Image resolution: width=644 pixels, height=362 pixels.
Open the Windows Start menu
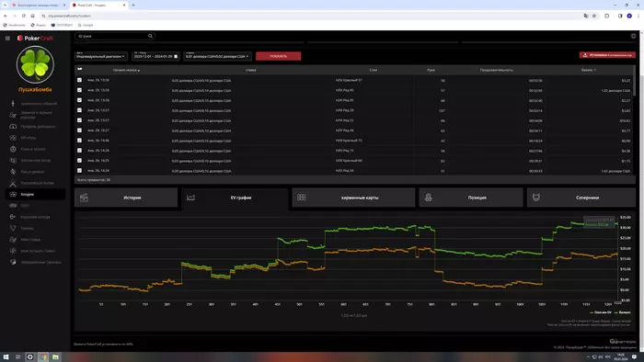6,357
